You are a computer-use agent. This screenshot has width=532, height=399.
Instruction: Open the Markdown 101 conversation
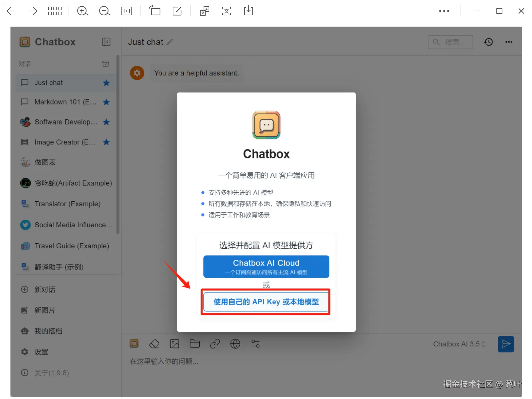click(x=66, y=102)
